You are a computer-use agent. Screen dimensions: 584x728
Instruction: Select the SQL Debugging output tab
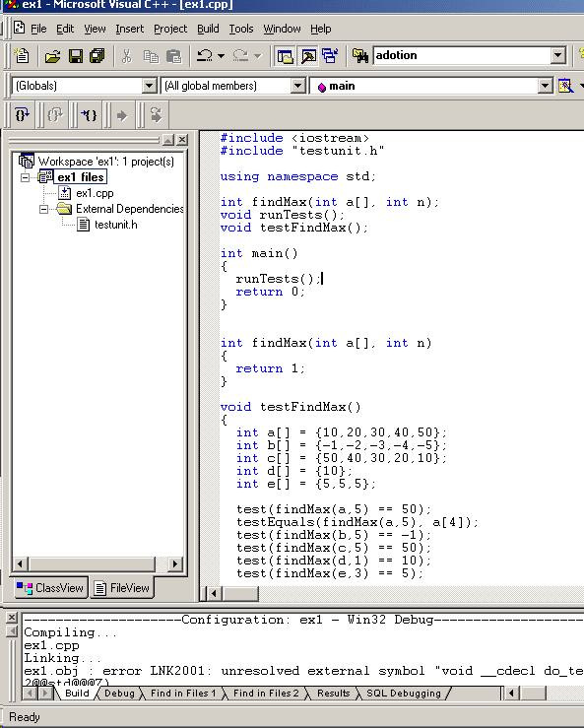tap(404, 694)
